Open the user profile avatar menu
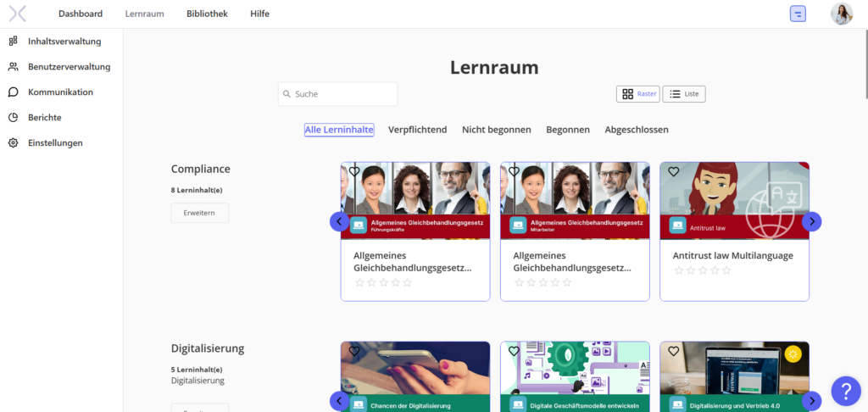 (842, 14)
